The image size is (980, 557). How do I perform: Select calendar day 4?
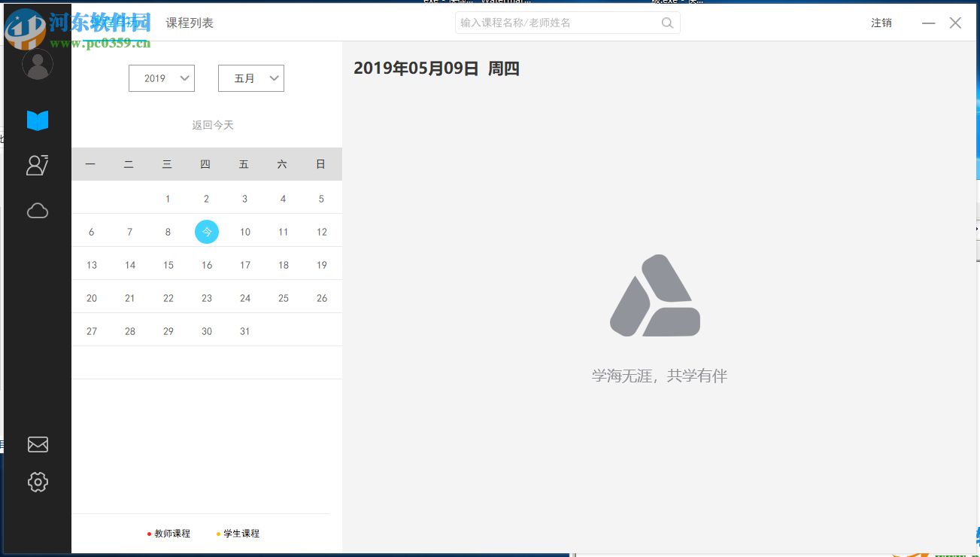283,199
